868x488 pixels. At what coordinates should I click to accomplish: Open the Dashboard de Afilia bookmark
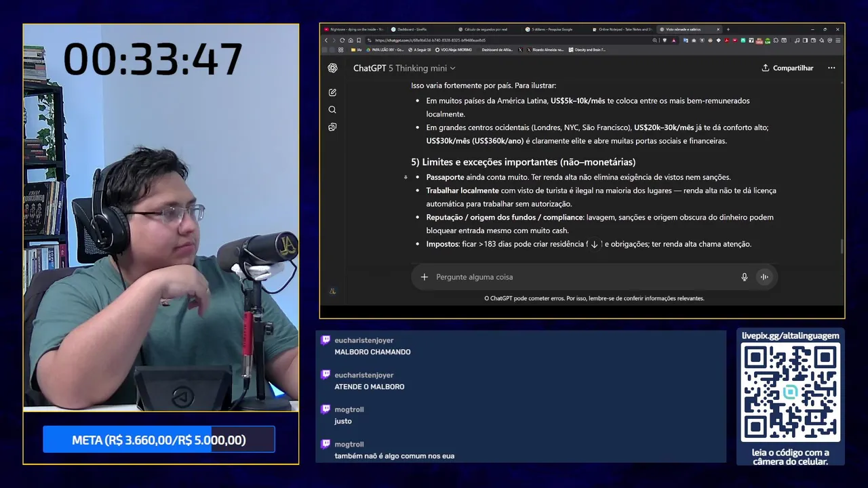point(497,49)
